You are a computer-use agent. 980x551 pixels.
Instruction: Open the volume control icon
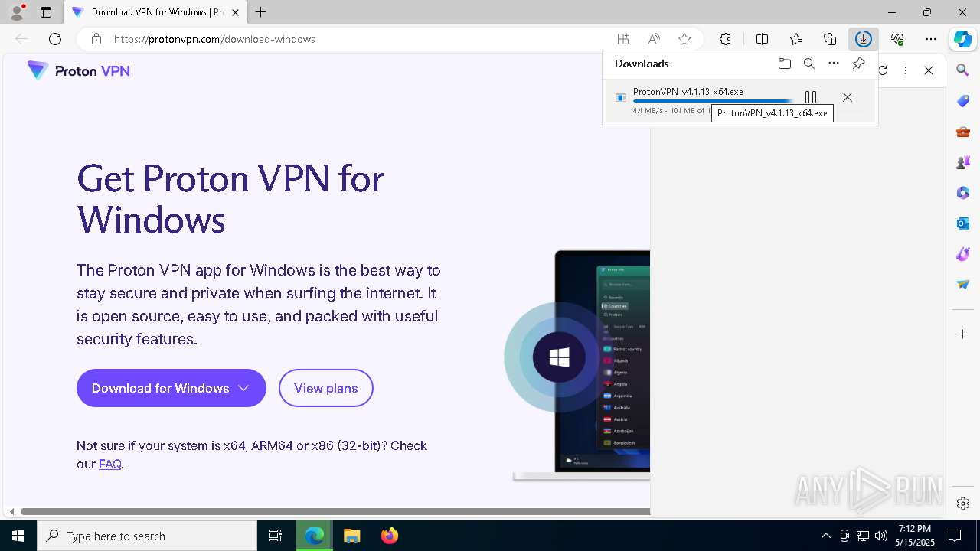click(x=881, y=536)
